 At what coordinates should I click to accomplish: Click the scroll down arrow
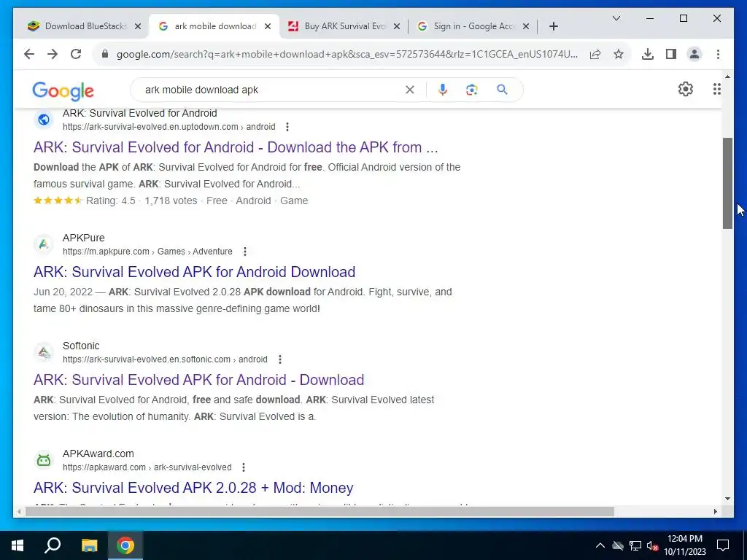[727, 499]
